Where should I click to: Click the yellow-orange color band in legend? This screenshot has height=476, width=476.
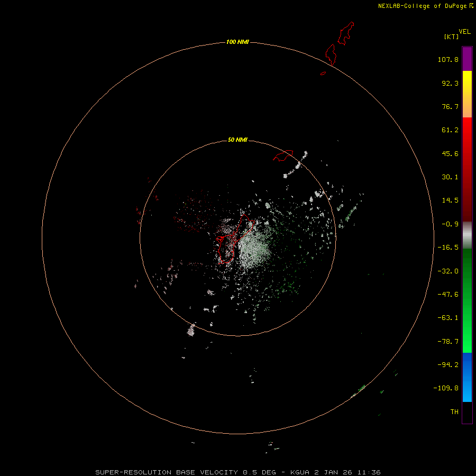click(x=467, y=94)
